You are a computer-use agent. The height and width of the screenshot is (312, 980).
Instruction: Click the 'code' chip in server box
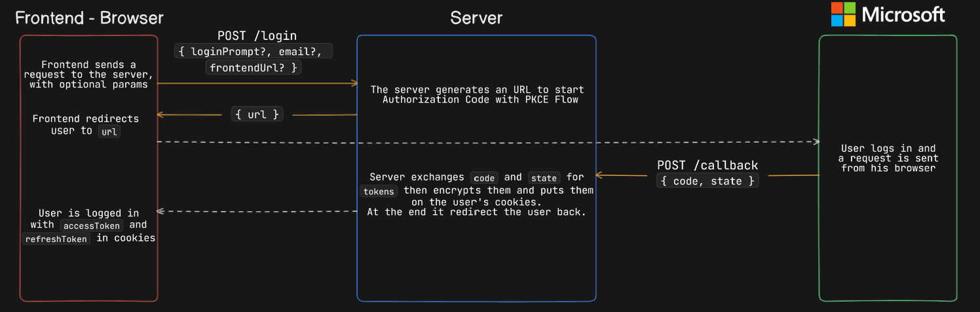(x=484, y=178)
